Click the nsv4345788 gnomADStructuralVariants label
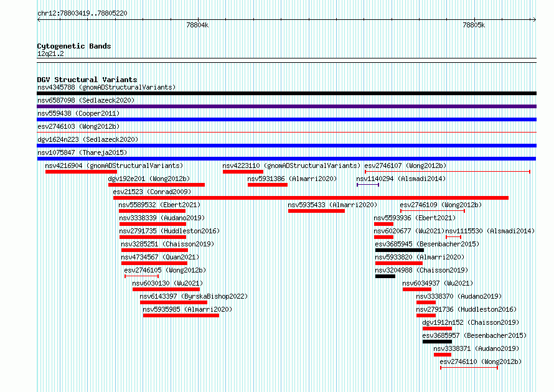The width and height of the screenshot is (554, 392). (x=106, y=87)
